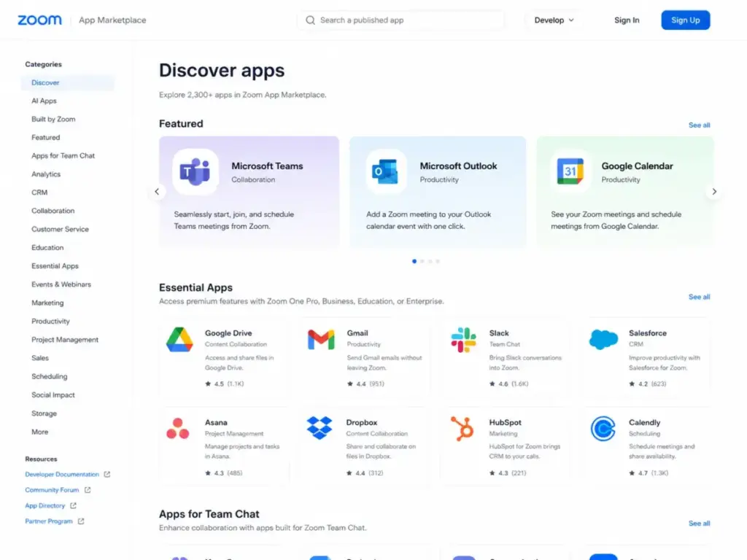Open Apps for Team Chat sidebar category
The height and width of the screenshot is (560, 747).
[x=63, y=156]
